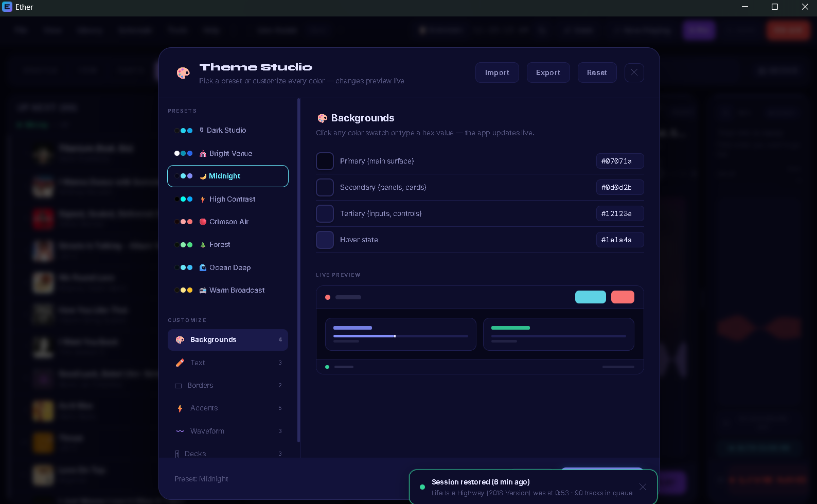Select the Warm Broadcast preset
Image resolution: width=817 pixels, height=504 pixels.
click(228, 290)
